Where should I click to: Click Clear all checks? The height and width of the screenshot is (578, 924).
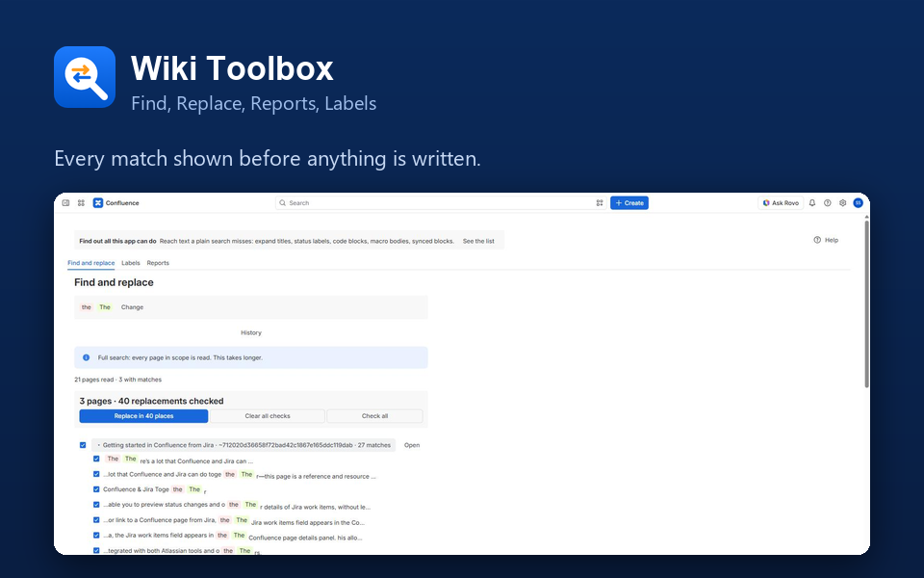pyautogui.click(x=268, y=416)
